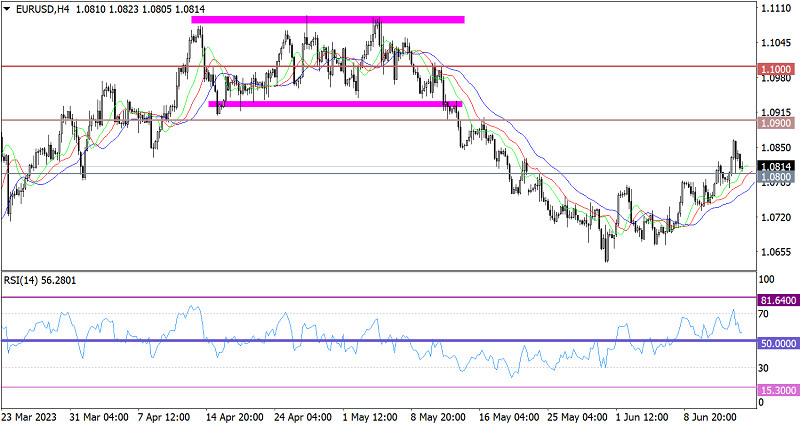Click the 100 value on RSI scale
Screen dimensions: 800x426
pos(768,281)
